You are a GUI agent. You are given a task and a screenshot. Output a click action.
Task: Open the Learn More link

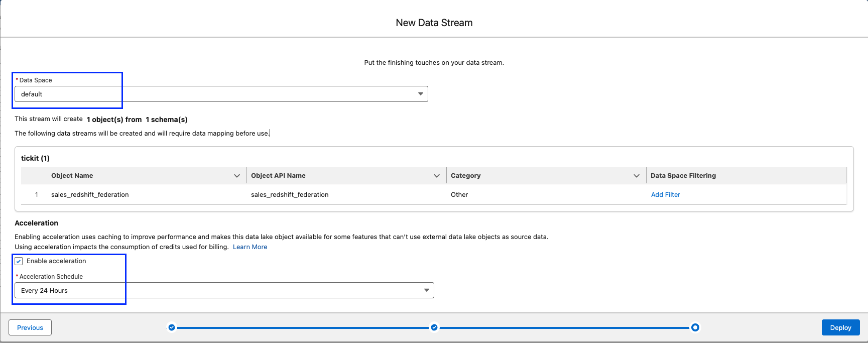(x=250, y=247)
